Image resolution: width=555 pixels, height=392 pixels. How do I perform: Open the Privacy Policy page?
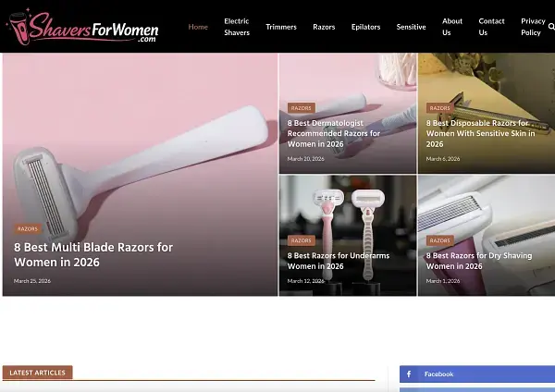click(532, 27)
